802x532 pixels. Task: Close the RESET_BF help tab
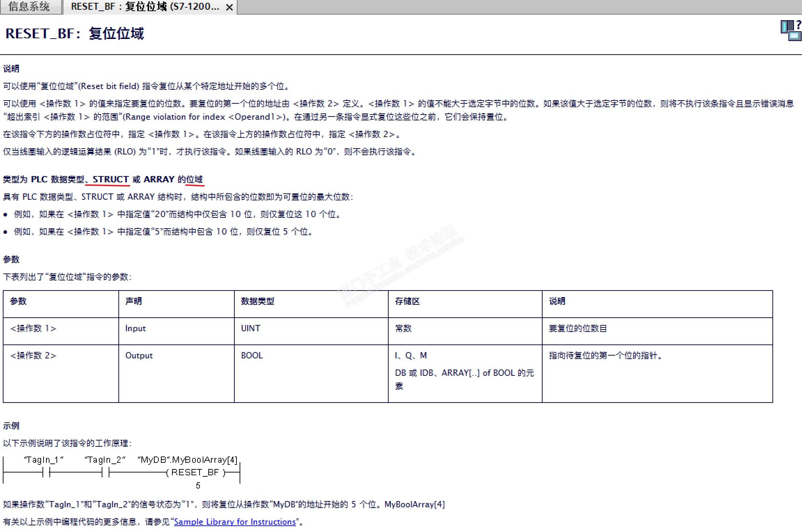pos(229,7)
